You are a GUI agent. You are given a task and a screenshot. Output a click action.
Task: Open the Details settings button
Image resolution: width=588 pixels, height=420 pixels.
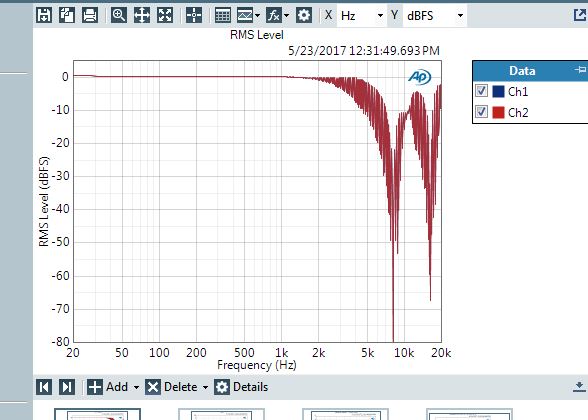(x=241, y=387)
